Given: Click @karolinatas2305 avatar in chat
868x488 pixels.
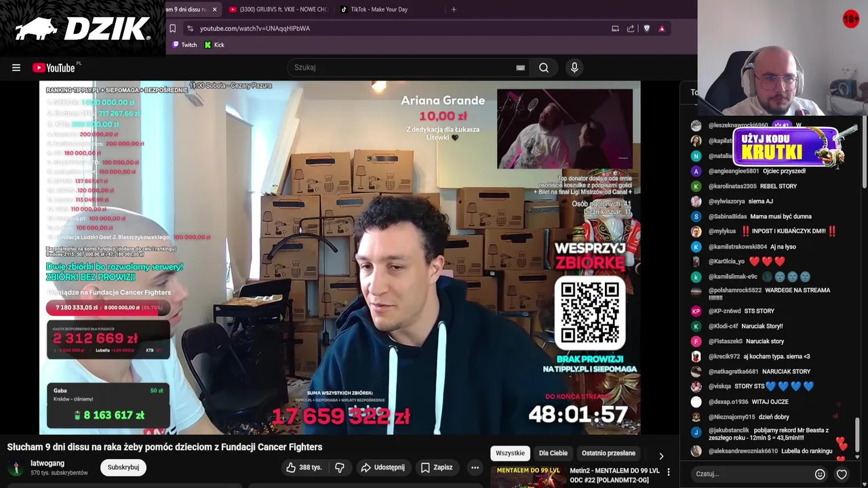Looking at the screenshot, I should (696, 186).
